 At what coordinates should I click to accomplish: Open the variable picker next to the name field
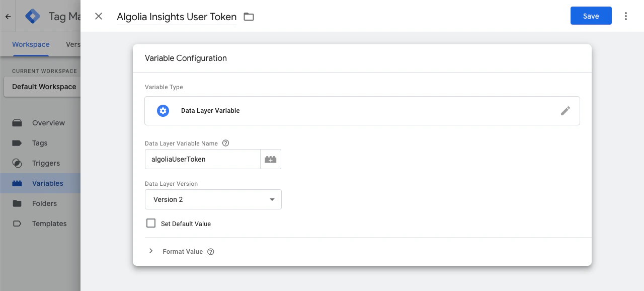coord(270,159)
